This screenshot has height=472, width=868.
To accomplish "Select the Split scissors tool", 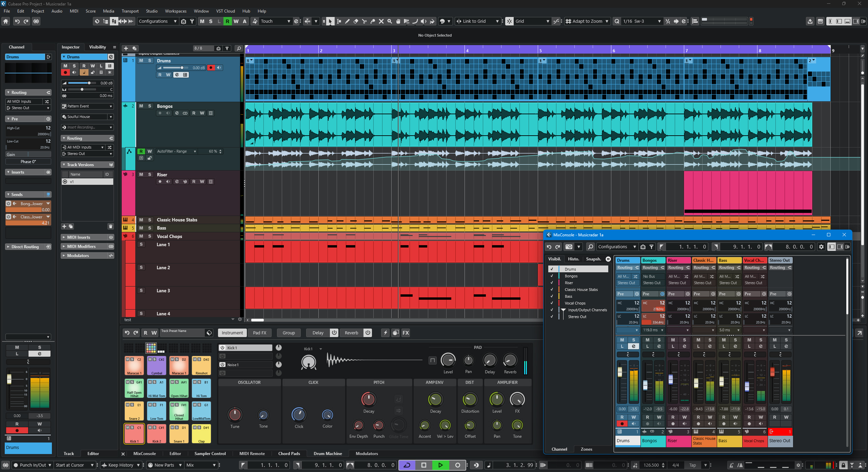I will [364, 21].
